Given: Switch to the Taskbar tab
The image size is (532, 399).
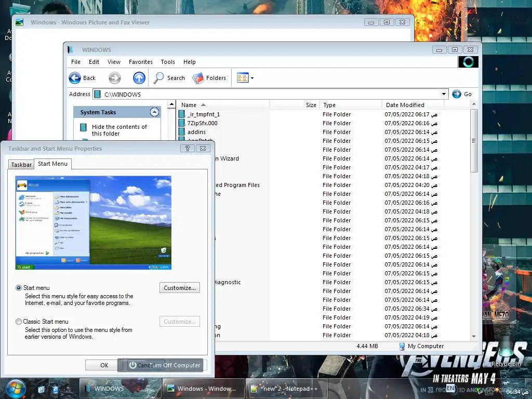Looking at the screenshot, I should pyautogui.click(x=21, y=165).
